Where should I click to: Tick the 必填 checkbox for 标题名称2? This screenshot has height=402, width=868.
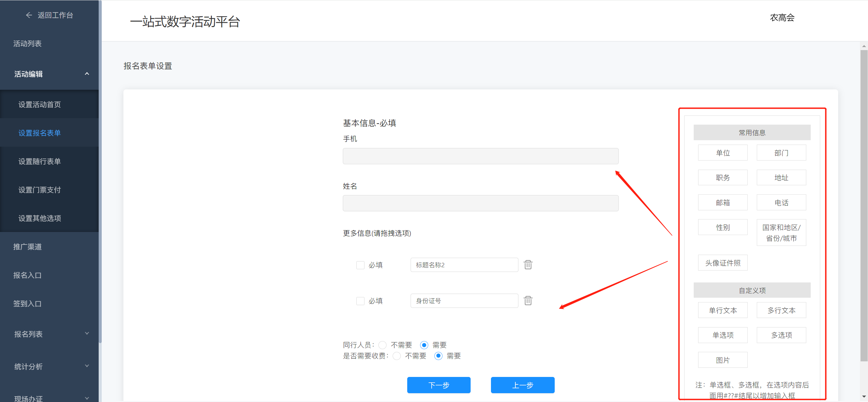360,265
